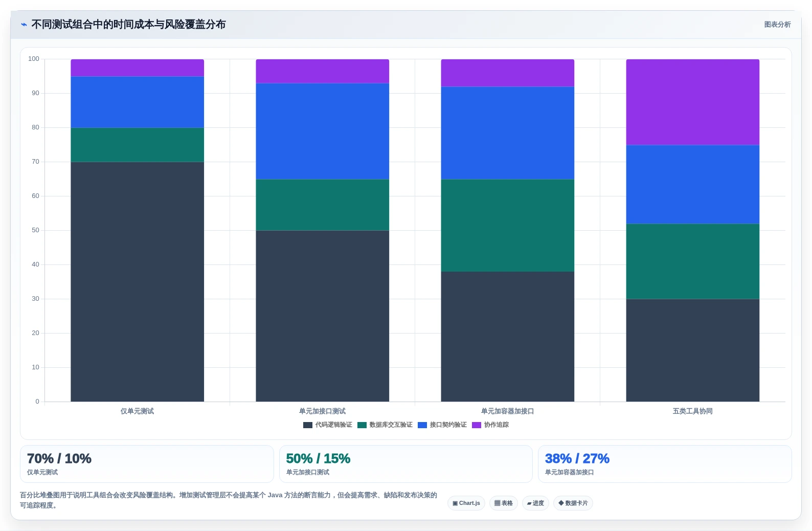Toggle the 接口契约验证 legend swatch
Screen dimensions: 812x531
tap(422, 425)
